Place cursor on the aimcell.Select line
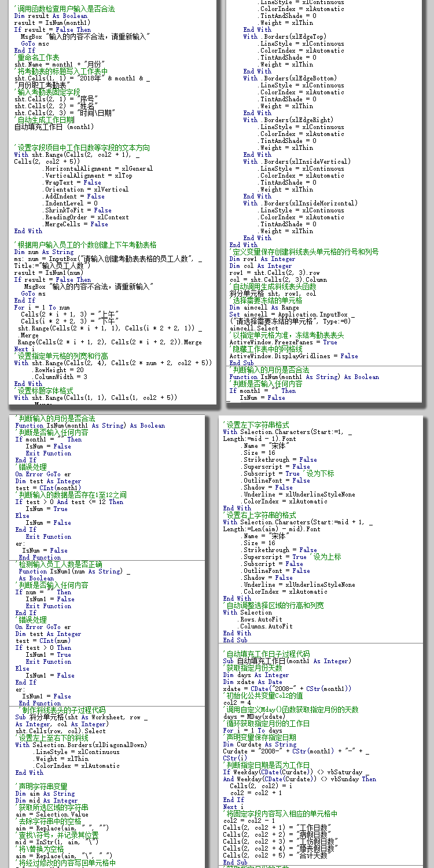The width and height of the screenshot is (434, 868). tap(254, 328)
